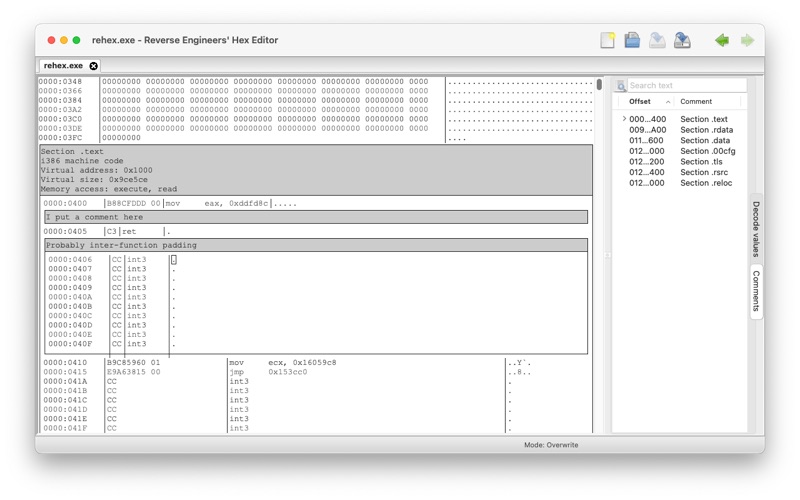Switch to the Comments side tab
The image size is (800, 500).
[756, 291]
